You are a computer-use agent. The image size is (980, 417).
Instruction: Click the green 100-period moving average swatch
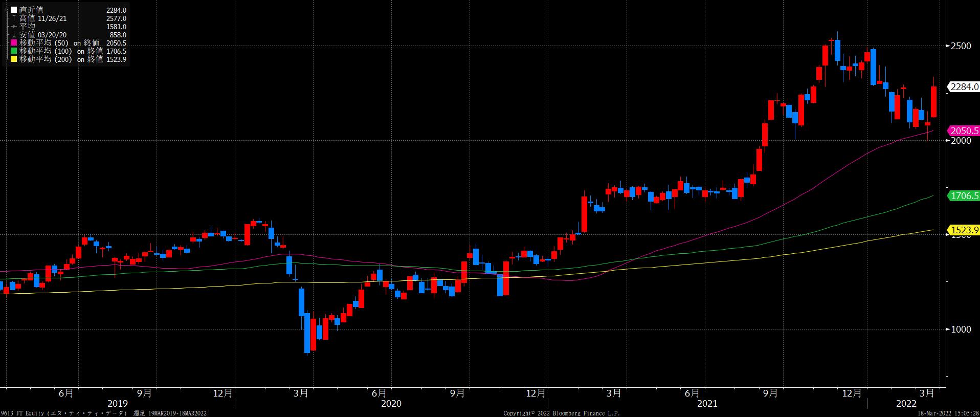[x=14, y=51]
